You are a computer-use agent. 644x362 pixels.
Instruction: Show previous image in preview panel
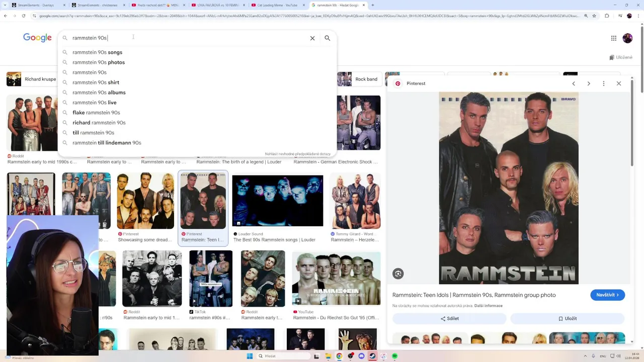tap(574, 83)
